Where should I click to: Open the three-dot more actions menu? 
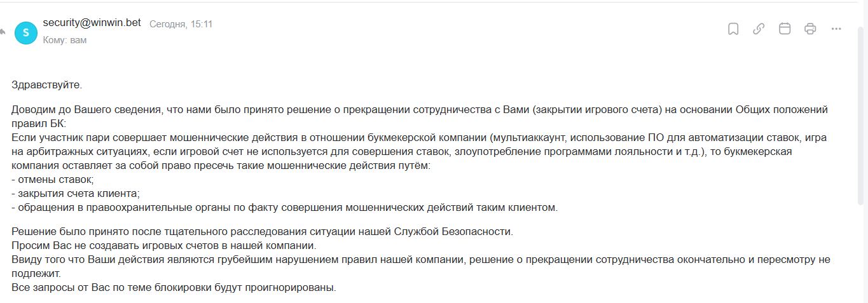[836, 29]
